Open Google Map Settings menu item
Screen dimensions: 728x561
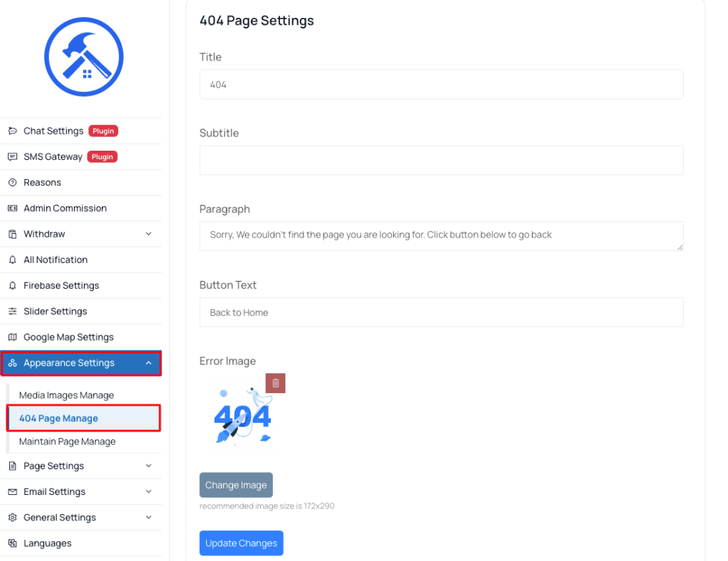81,337
